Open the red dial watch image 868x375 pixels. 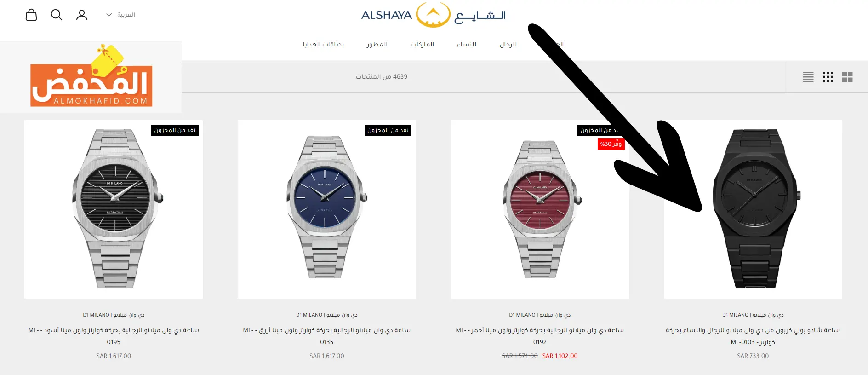point(540,209)
